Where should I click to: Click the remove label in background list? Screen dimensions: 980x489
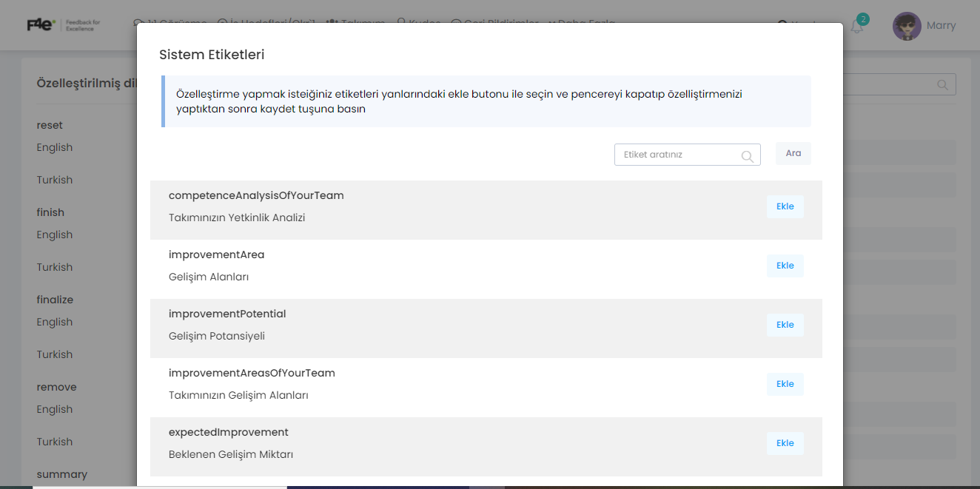(56, 387)
